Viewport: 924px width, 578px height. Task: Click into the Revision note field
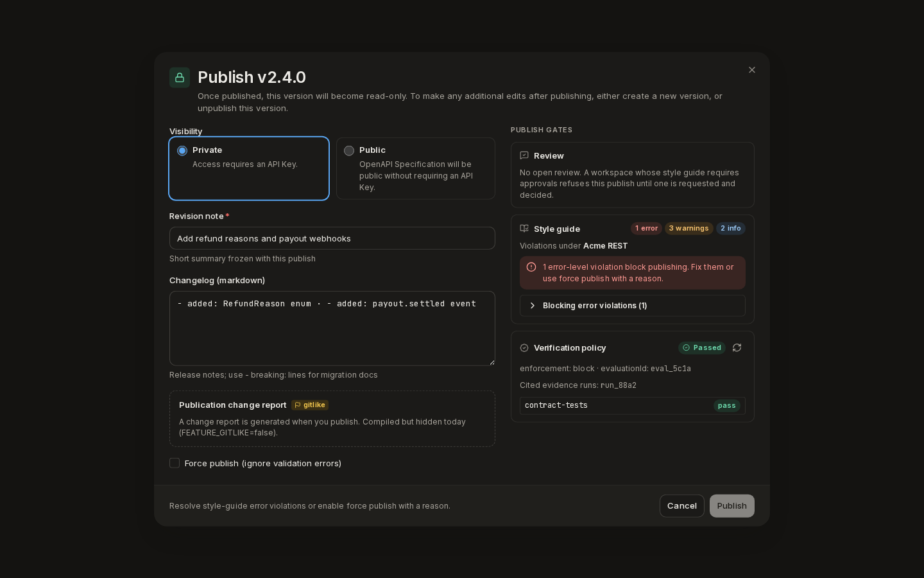pyautogui.click(x=332, y=238)
